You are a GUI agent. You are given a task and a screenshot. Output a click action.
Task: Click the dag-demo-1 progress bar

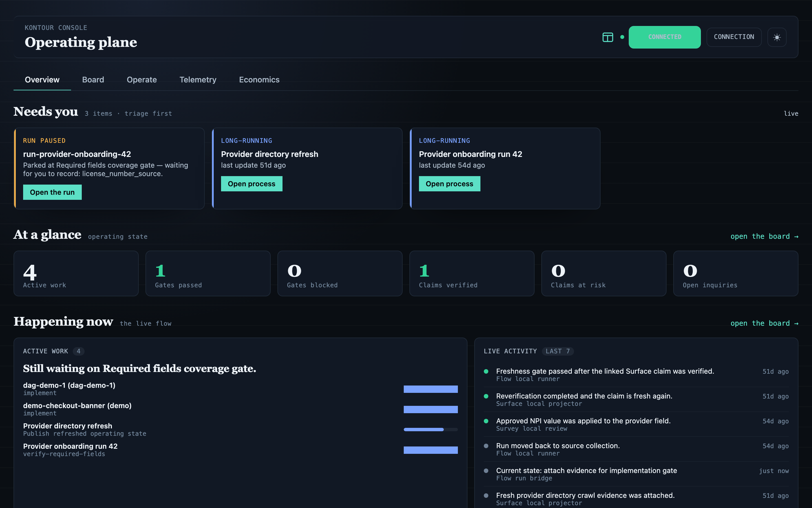click(x=431, y=389)
